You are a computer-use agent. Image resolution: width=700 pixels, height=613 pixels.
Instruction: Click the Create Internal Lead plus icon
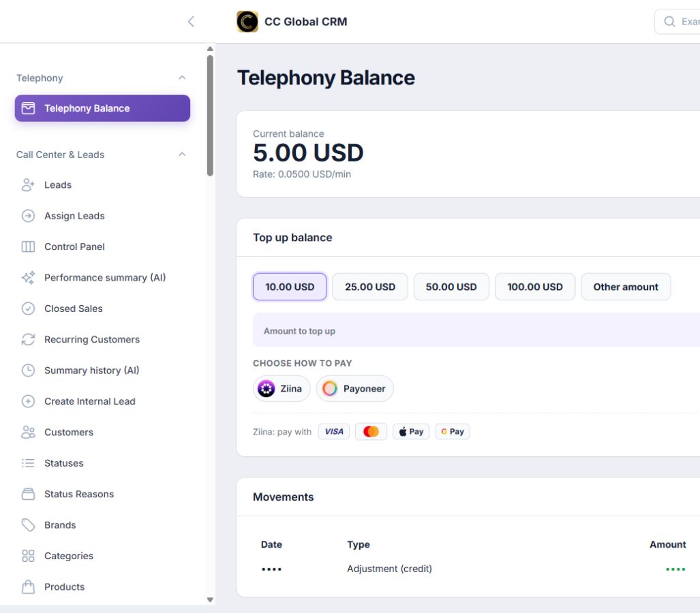28,402
